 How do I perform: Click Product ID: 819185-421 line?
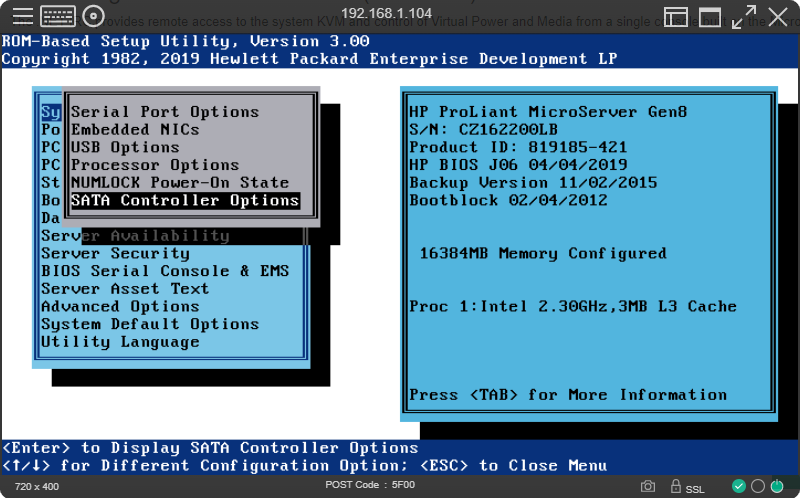tap(518, 147)
